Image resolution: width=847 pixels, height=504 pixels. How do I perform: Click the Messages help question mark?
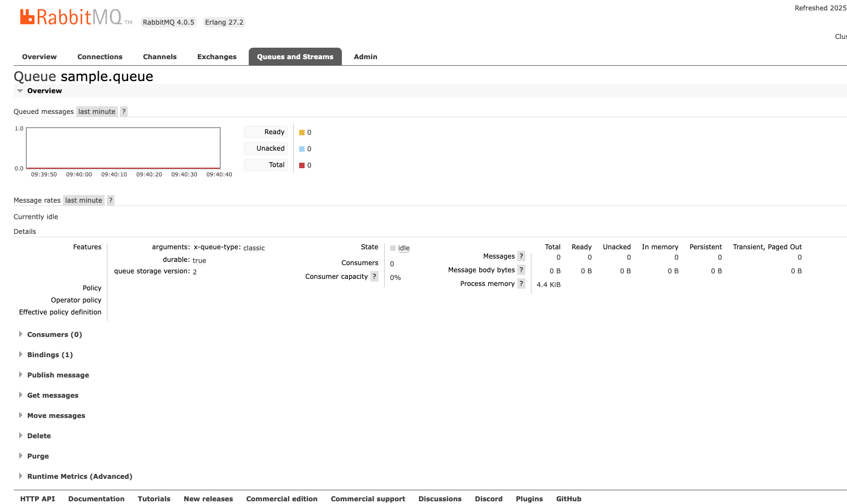(521, 256)
